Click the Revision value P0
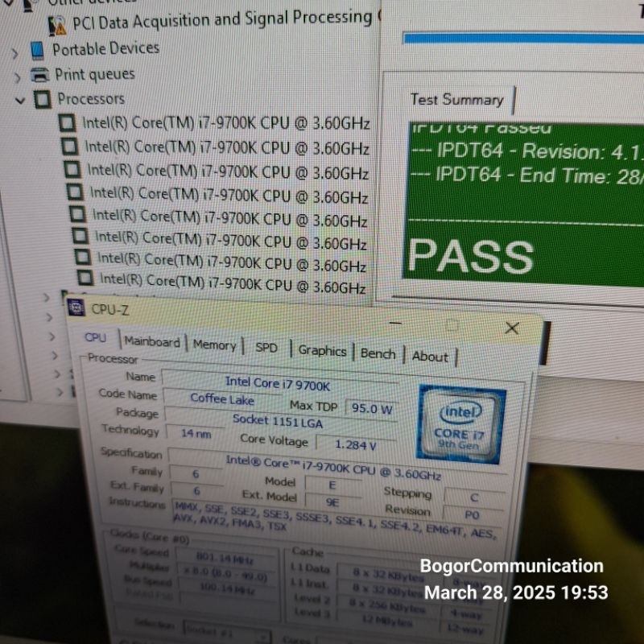Viewport: 644px width, 644px height. pyautogui.click(x=473, y=514)
